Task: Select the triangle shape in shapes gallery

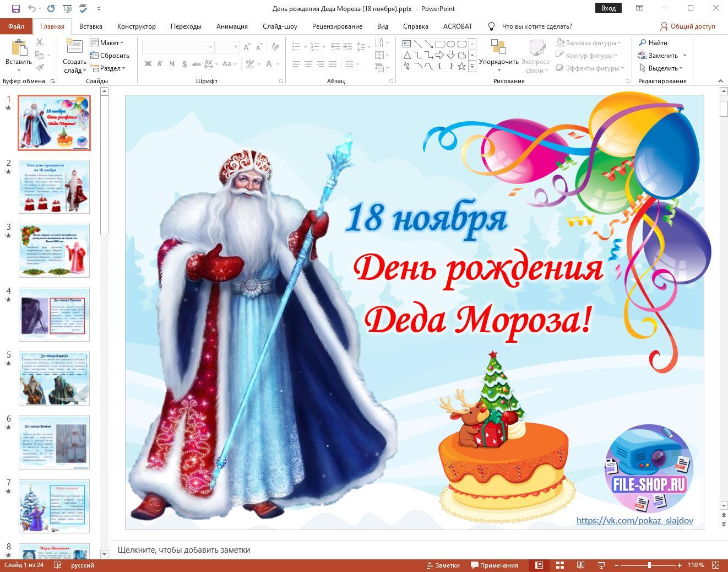Action: pyautogui.click(x=406, y=55)
